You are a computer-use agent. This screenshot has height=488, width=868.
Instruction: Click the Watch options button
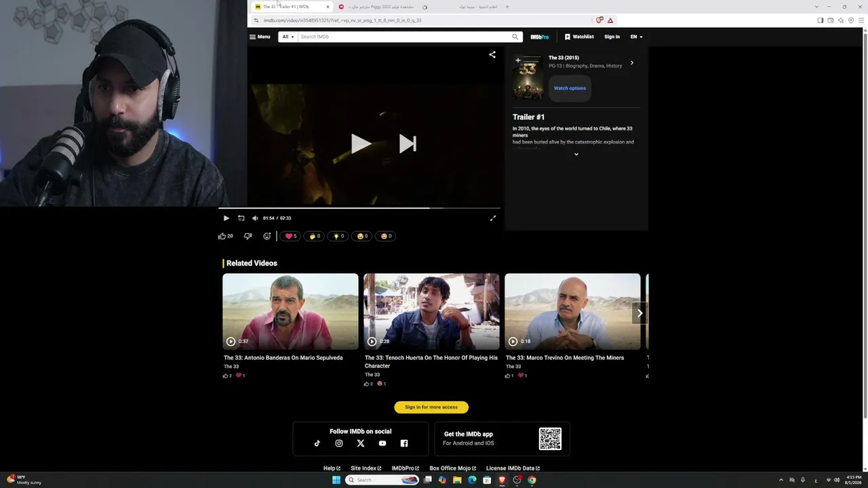(x=570, y=88)
